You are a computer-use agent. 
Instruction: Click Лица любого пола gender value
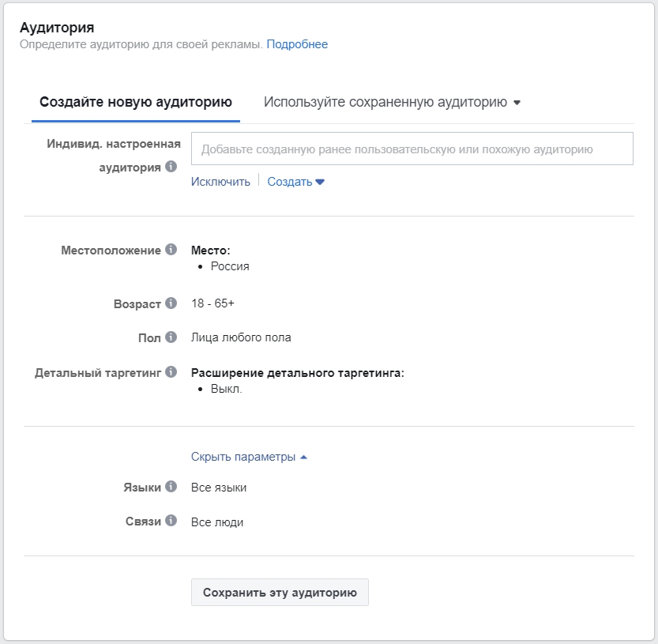coord(241,337)
